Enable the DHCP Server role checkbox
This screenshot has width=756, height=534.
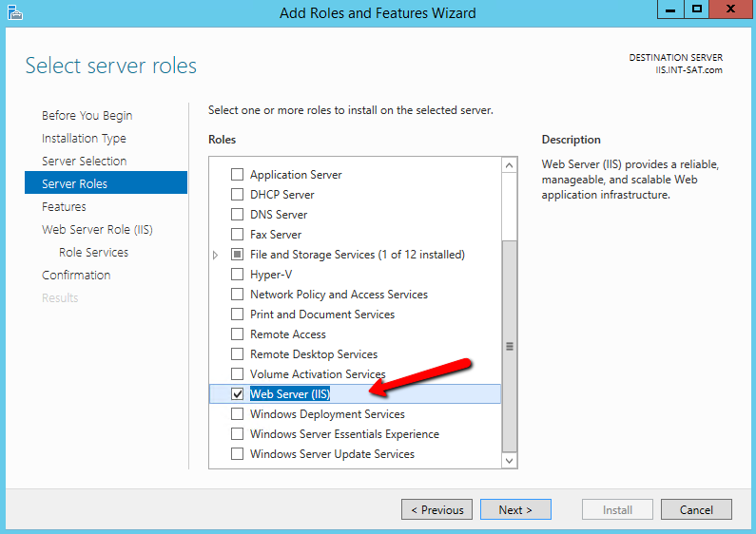[x=238, y=195]
